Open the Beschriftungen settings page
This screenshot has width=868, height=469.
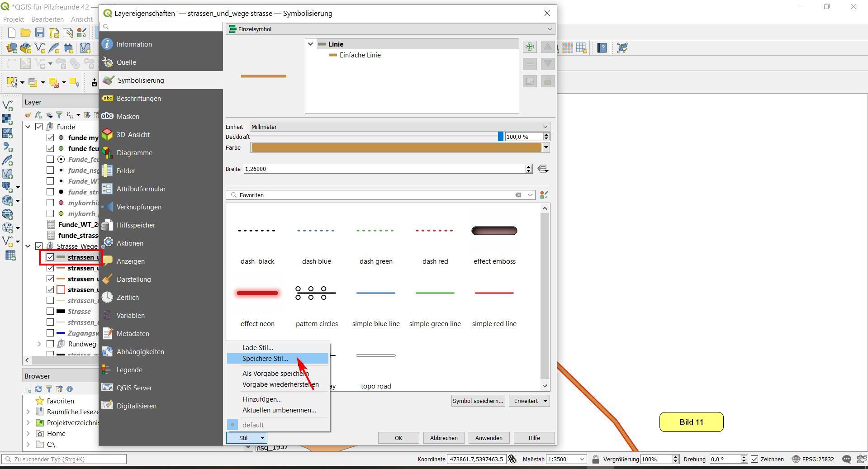click(x=138, y=98)
